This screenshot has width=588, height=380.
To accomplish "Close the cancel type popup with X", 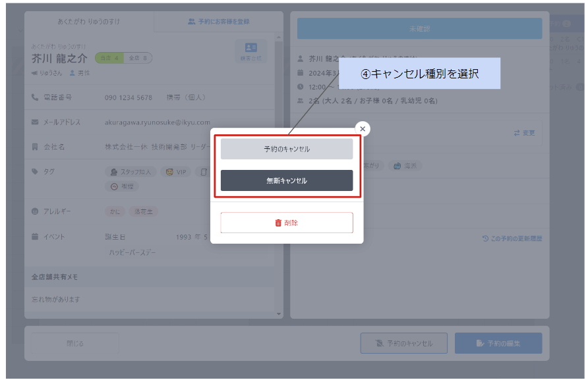I will coord(363,128).
